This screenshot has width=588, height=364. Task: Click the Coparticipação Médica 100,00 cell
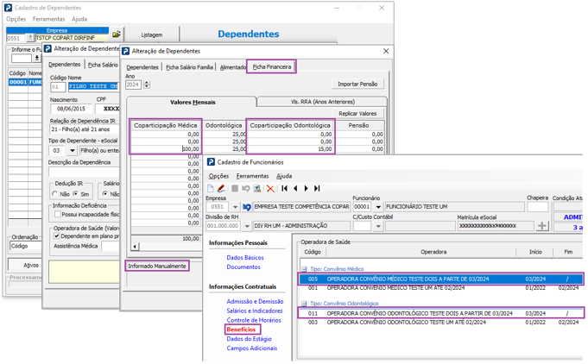tap(166, 149)
